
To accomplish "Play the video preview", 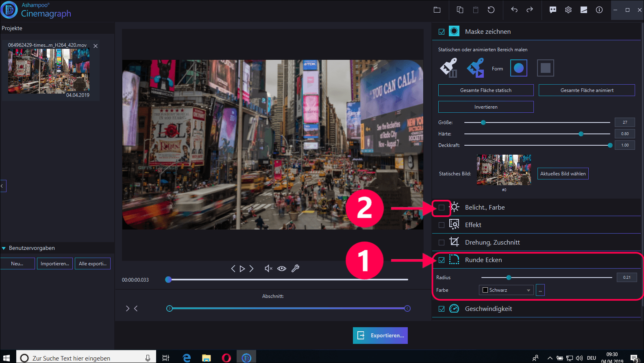I will pos(242,269).
